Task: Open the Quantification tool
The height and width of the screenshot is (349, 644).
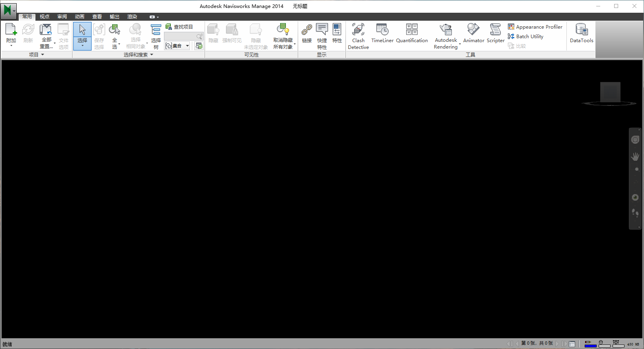Action: click(x=412, y=33)
